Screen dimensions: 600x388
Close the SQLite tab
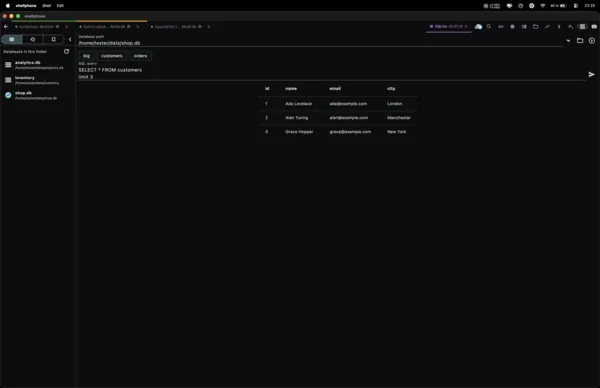pos(466,26)
